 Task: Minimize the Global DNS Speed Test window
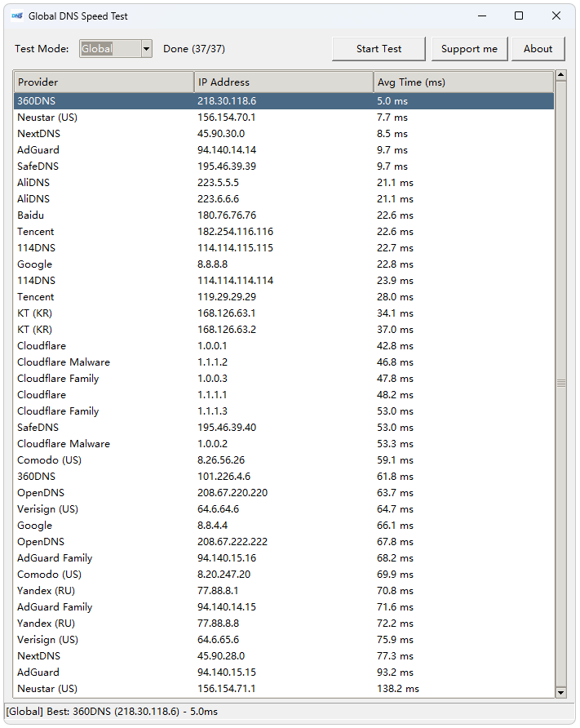tap(482, 16)
